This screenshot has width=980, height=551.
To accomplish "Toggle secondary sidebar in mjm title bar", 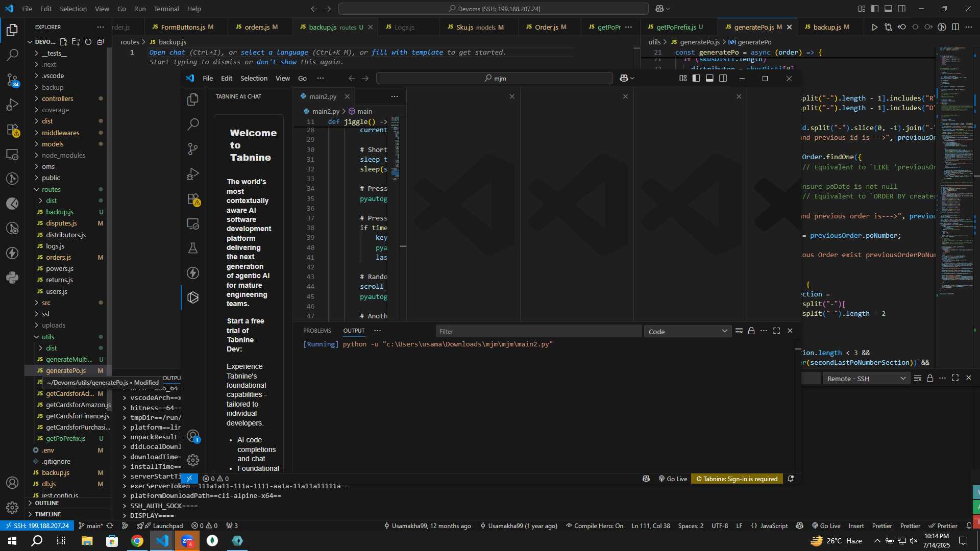I will point(723,78).
